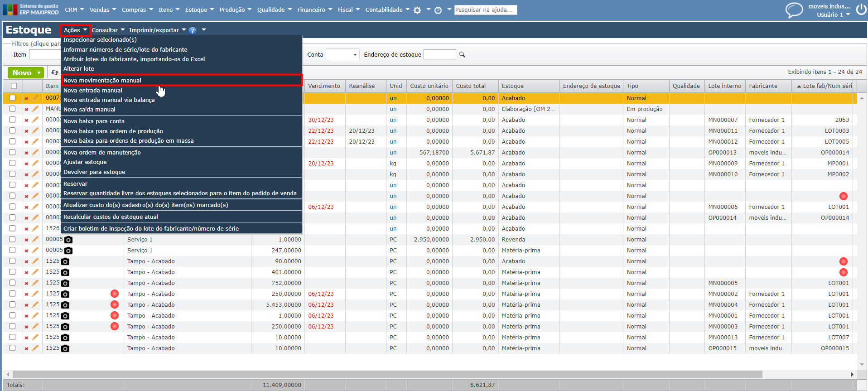
Task: Click the magnifier beside Endereço de estoque
Action: (x=462, y=55)
